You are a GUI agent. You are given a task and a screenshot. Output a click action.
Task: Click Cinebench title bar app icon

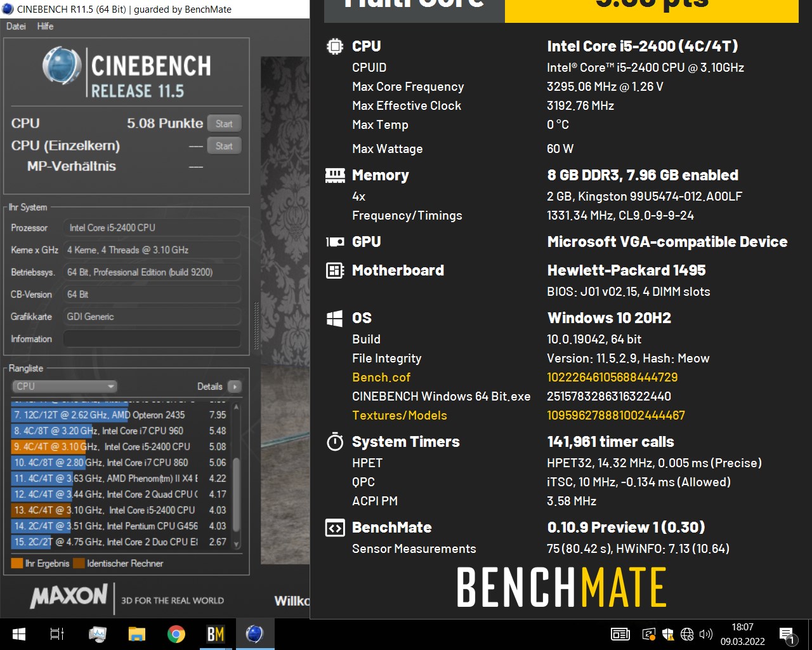pos(8,9)
